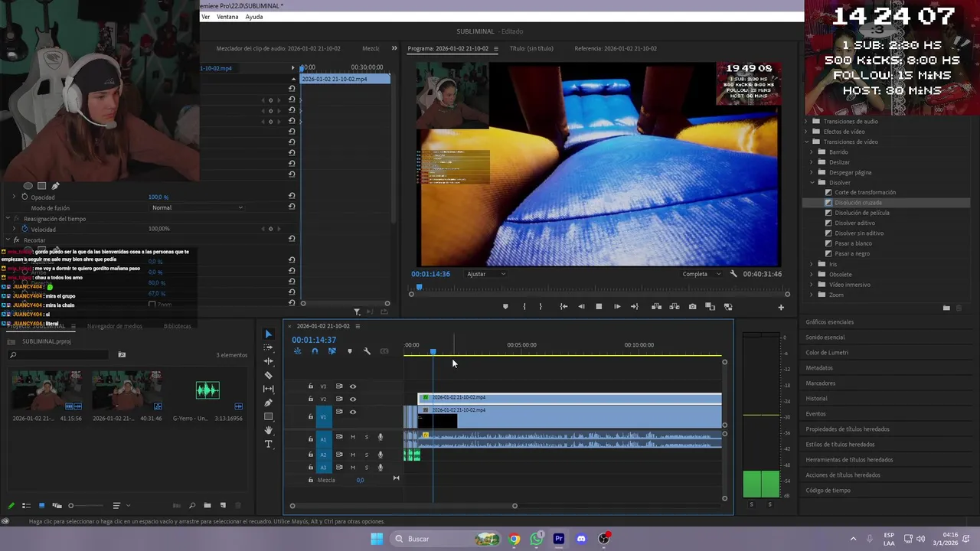
Task: Switch to the Navegador de medios tab
Action: 115,326
